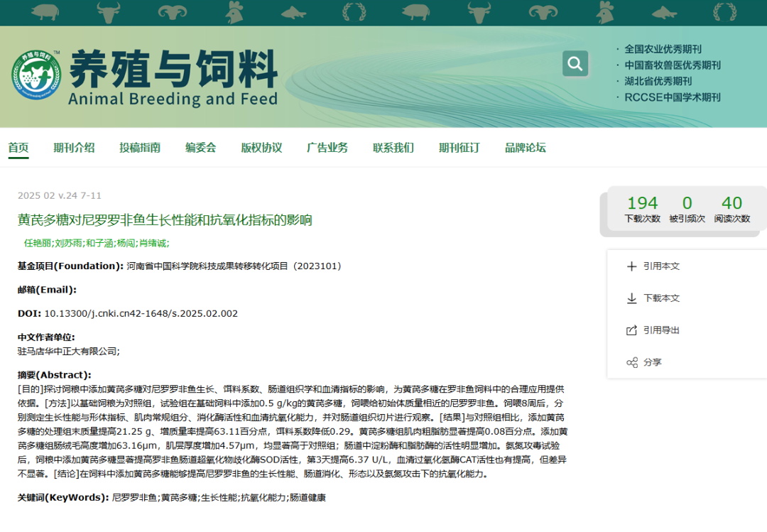
Task: Open the 期刊介绍 menu item
Action: coord(74,148)
